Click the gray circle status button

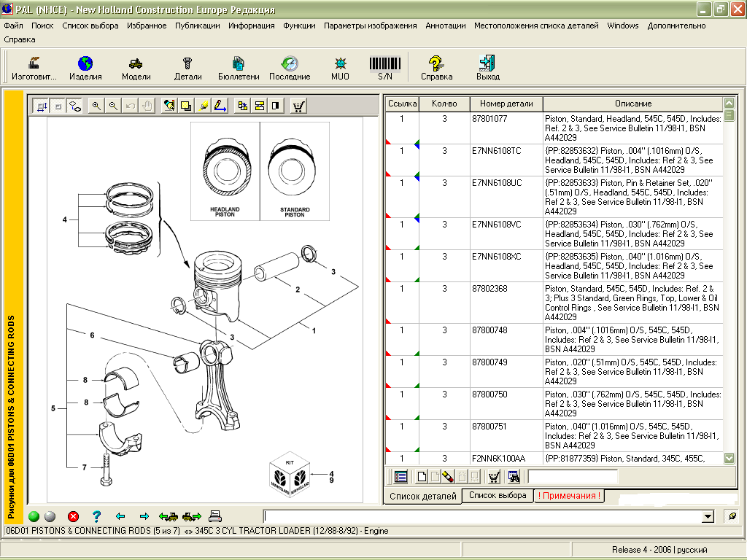50,517
